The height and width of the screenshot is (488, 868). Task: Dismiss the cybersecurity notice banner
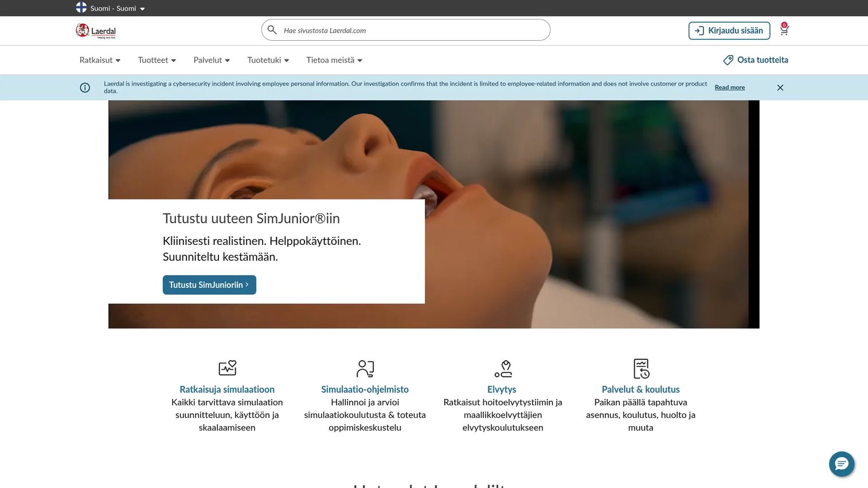pyautogui.click(x=780, y=88)
